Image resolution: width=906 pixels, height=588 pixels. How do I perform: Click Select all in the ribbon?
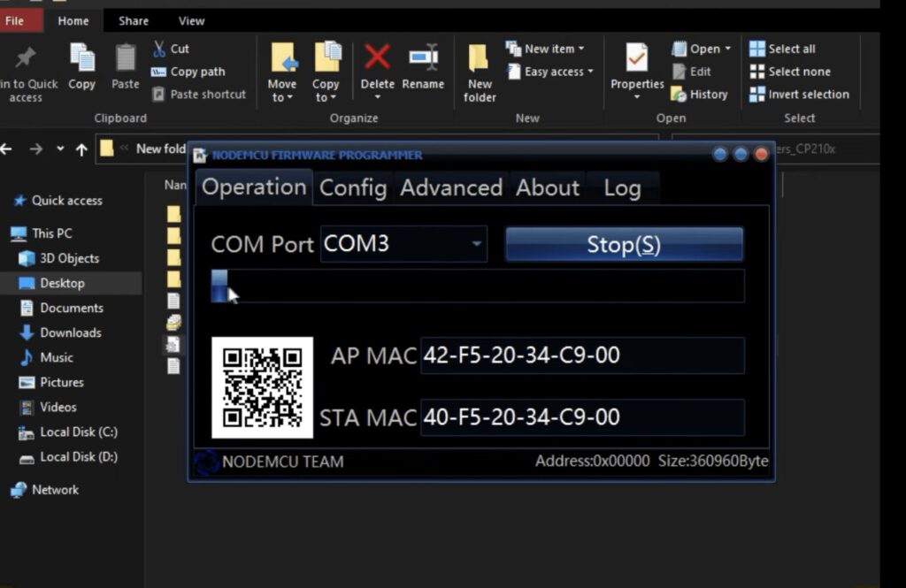coord(791,49)
